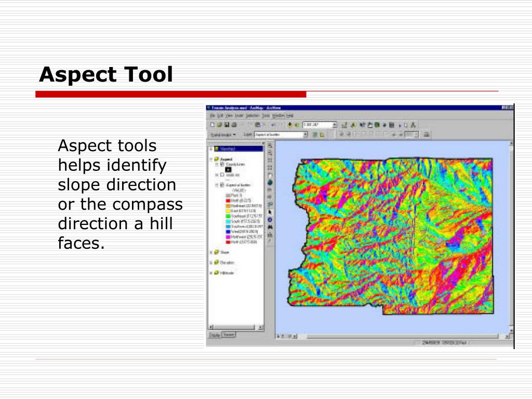Select the black arrow Select Elements tool
The image size is (532, 399).
point(270,212)
